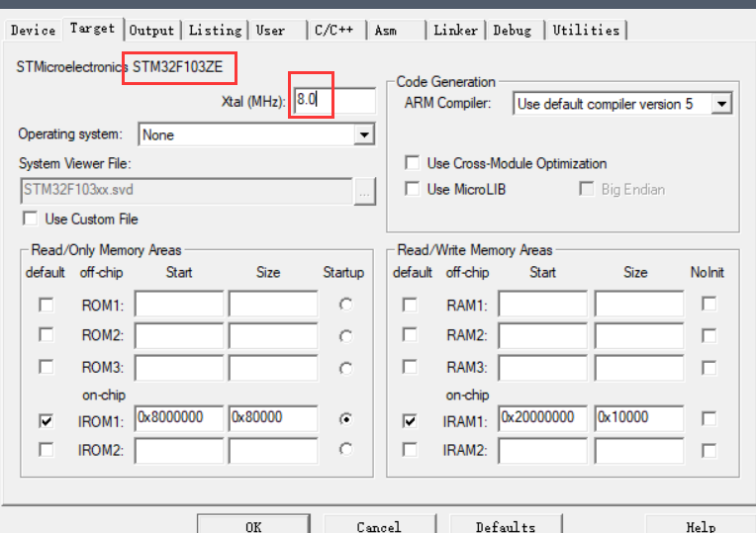The height and width of the screenshot is (533, 756).
Task: Click the Defaults button
Action: tap(506, 525)
